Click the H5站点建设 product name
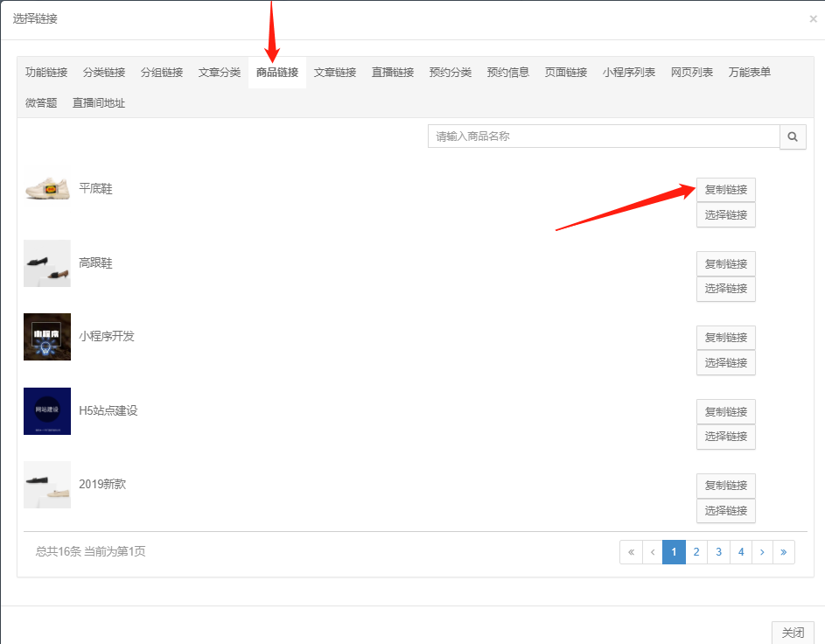The height and width of the screenshot is (644, 825). 108,411
